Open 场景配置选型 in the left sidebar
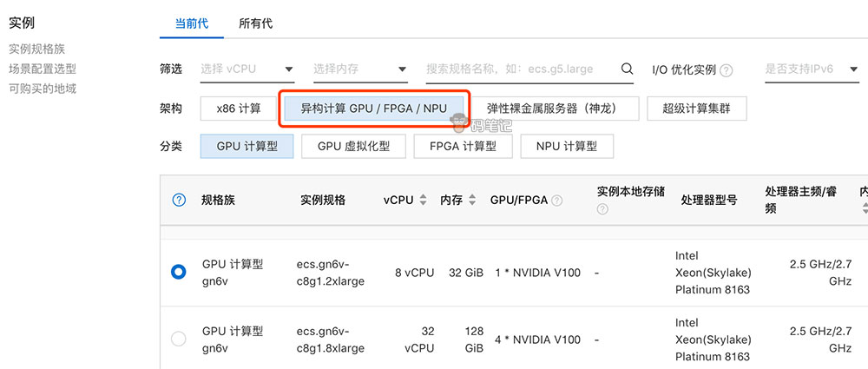The width and height of the screenshot is (868, 369). pyautogui.click(x=43, y=69)
